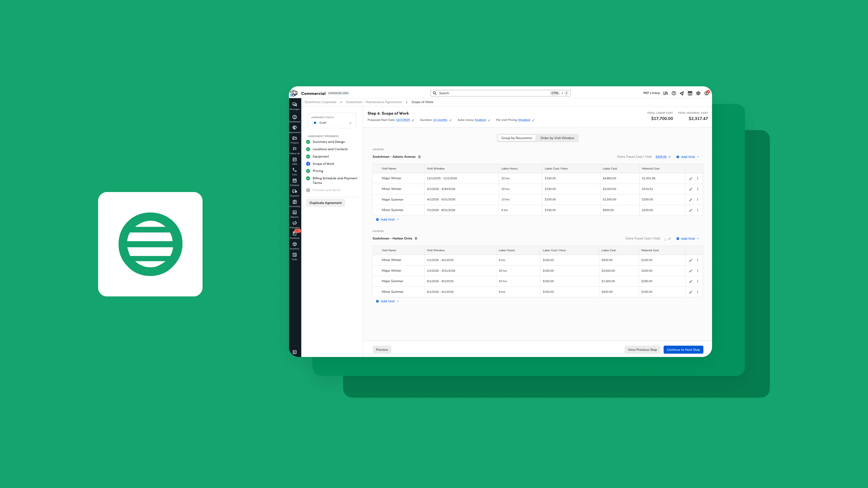The width and height of the screenshot is (868, 488).
Task: Edit the Major Winter visit at Adams Avenue
Action: (690, 178)
